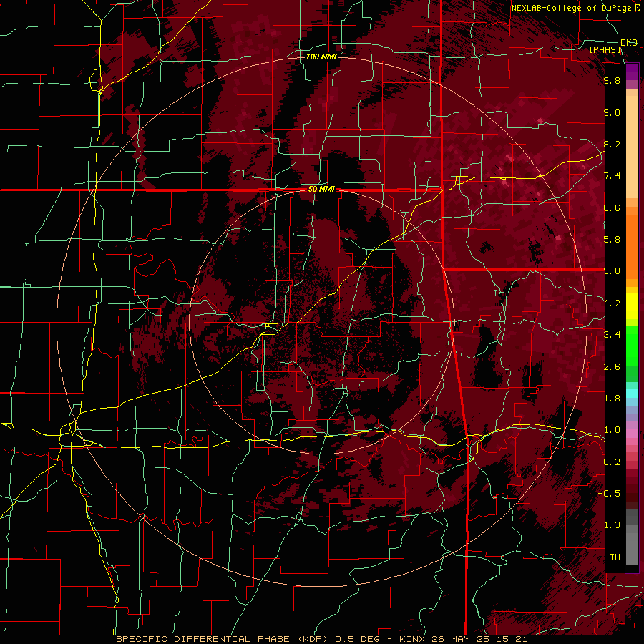Click the 3.4 scale value

pos(612,335)
